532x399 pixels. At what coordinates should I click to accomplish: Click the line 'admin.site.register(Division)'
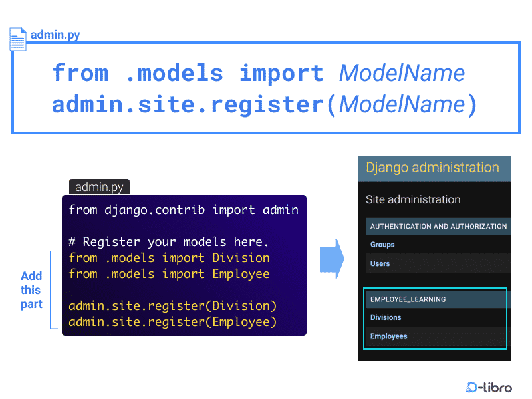[x=173, y=306]
